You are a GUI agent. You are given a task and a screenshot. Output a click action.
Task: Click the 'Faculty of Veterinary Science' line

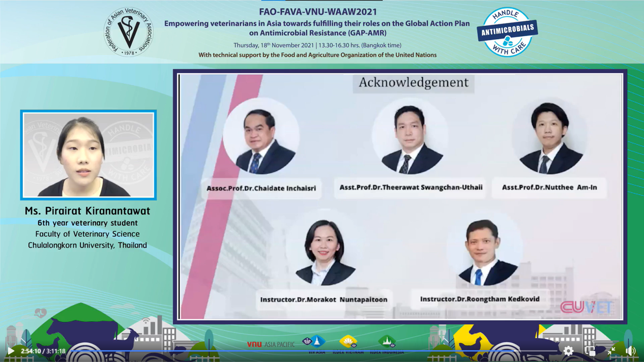click(87, 234)
